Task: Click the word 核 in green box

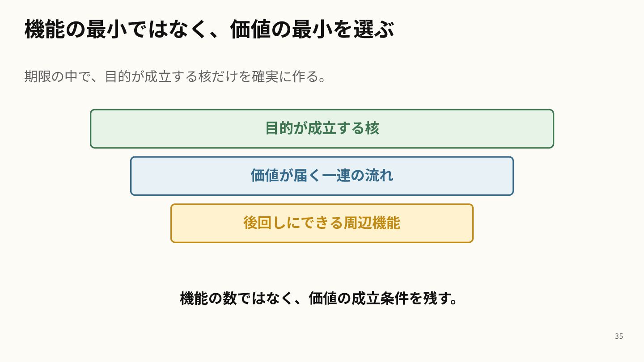Action: pyautogui.click(x=372, y=128)
